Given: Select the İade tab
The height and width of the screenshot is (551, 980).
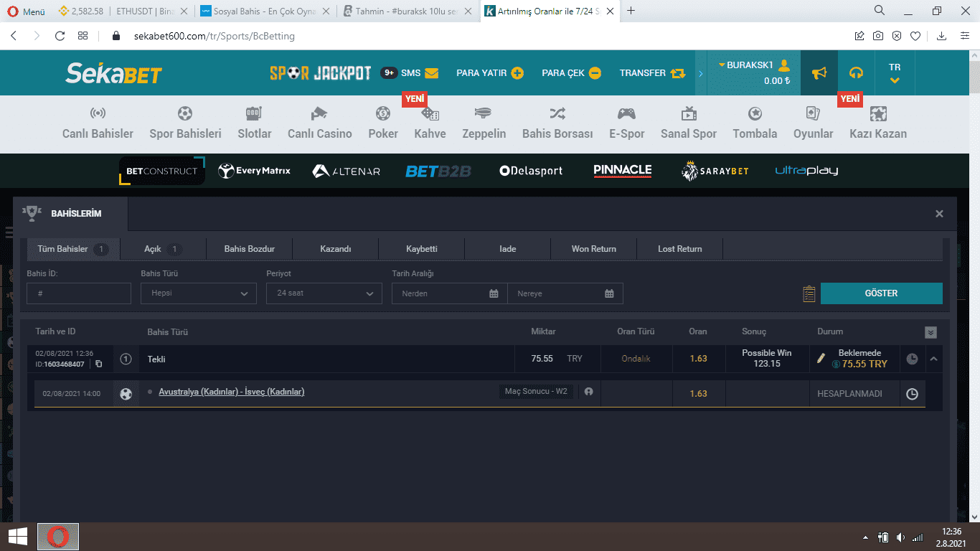Looking at the screenshot, I should coord(507,249).
